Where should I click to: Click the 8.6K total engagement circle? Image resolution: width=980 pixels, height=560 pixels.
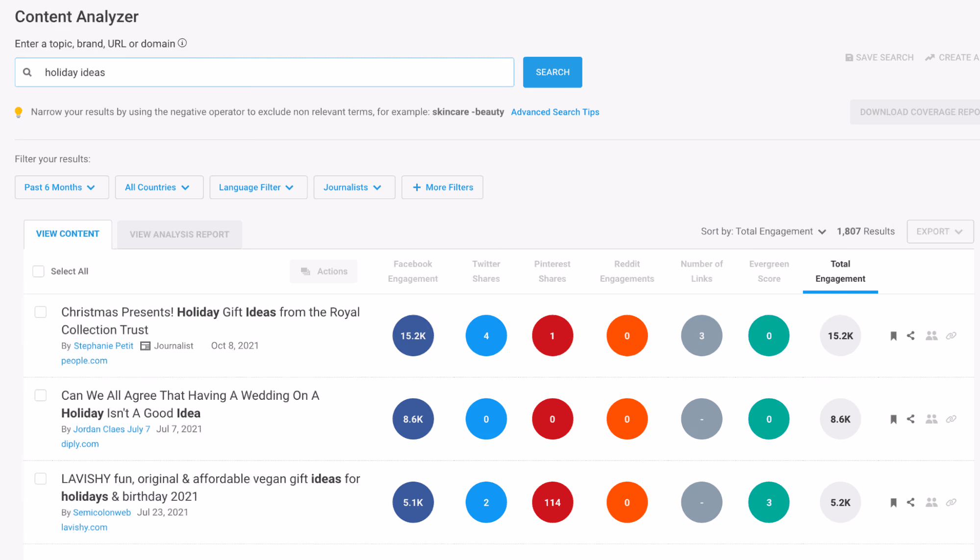coord(840,419)
